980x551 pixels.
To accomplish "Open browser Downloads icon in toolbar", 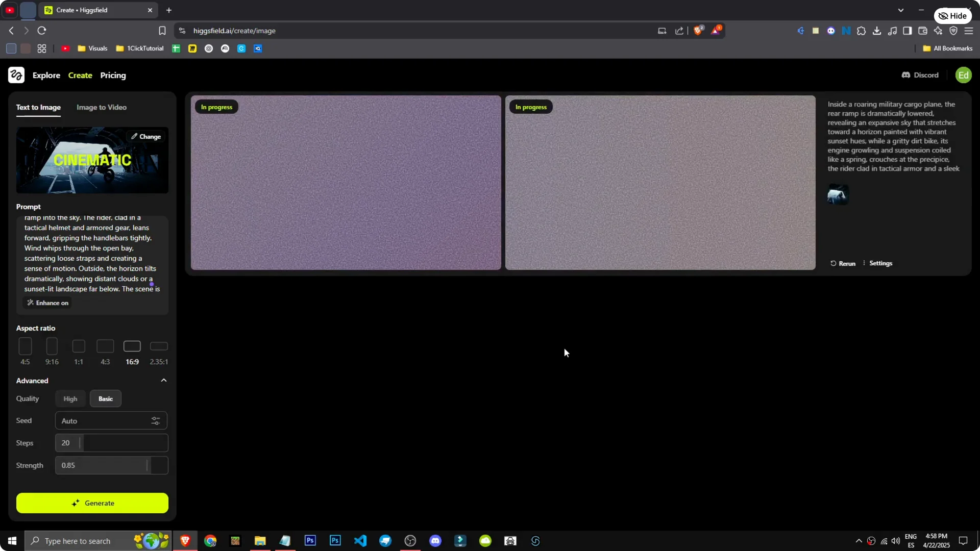I will [x=877, y=31].
